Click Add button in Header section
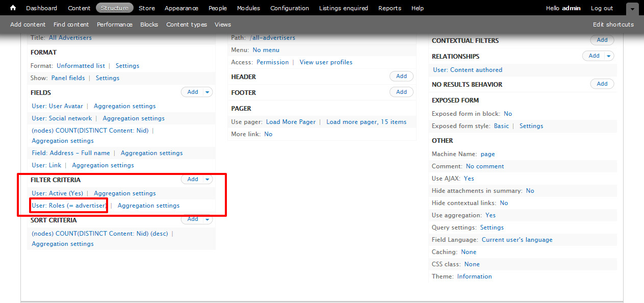644x303 pixels. [401, 77]
